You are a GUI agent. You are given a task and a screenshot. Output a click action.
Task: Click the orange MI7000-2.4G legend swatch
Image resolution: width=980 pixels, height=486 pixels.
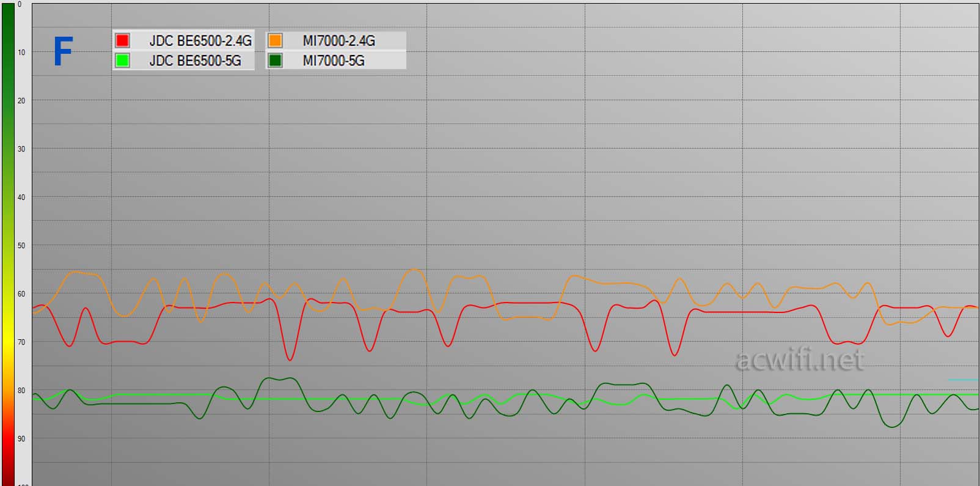[x=275, y=40]
